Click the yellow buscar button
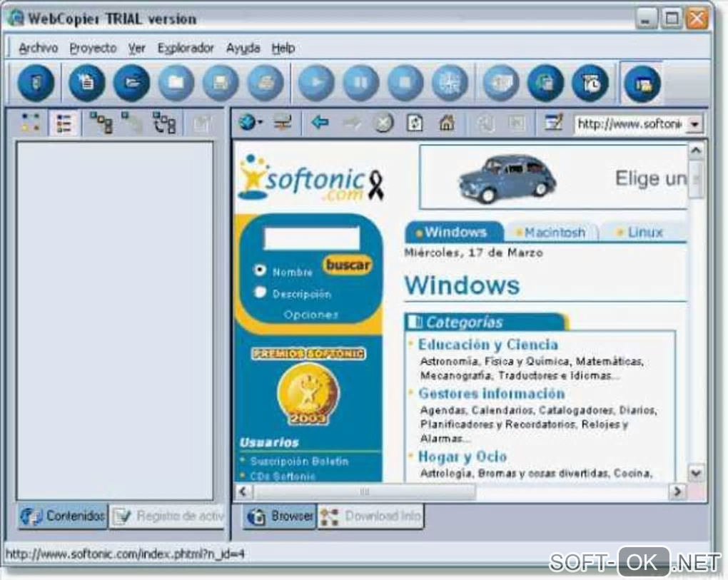 click(x=348, y=265)
